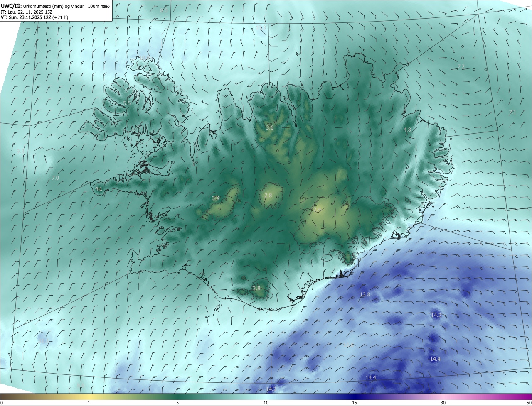Click the 7.1 value on the map
The width and height of the screenshot is (532, 406).
(512, 113)
